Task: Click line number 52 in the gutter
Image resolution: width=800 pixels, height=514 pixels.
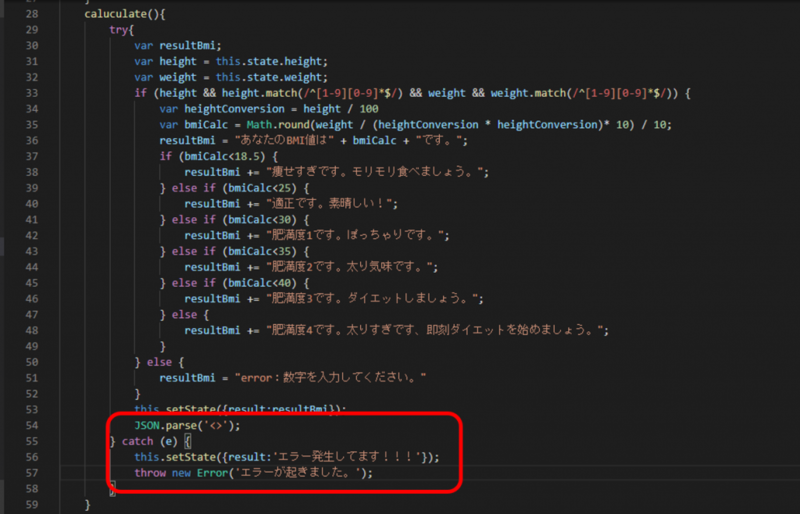Action: [31, 394]
